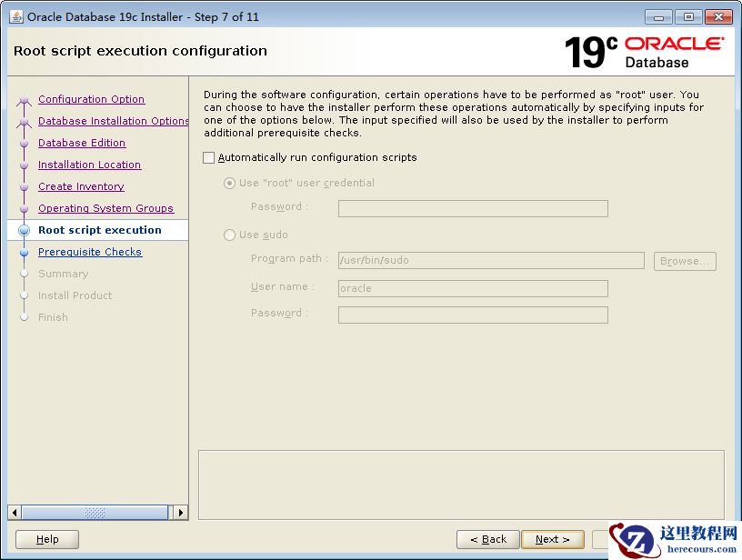Screen dimensions: 742x560
Task: Click the Configuration Option step marker icon
Action: (25, 100)
